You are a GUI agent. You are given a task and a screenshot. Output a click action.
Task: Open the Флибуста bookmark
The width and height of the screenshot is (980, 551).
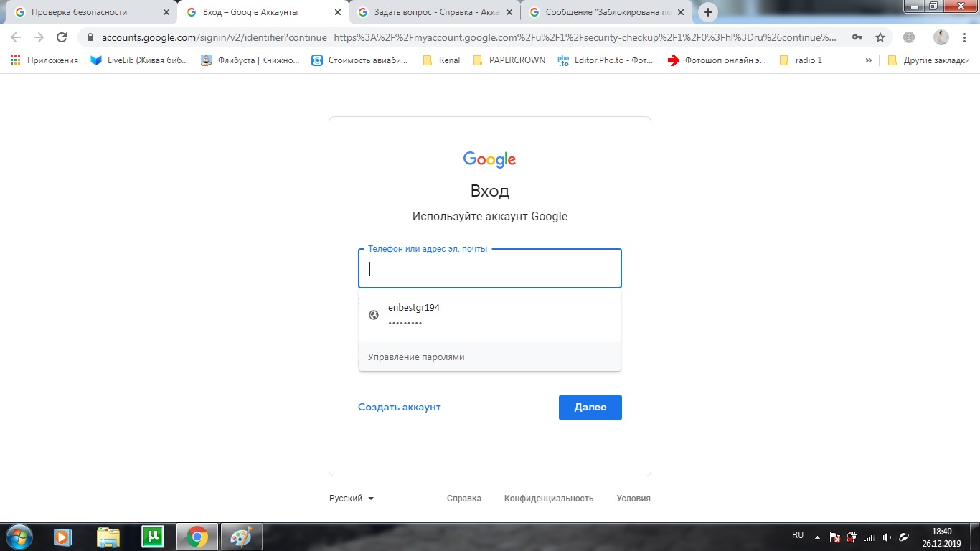(x=250, y=60)
